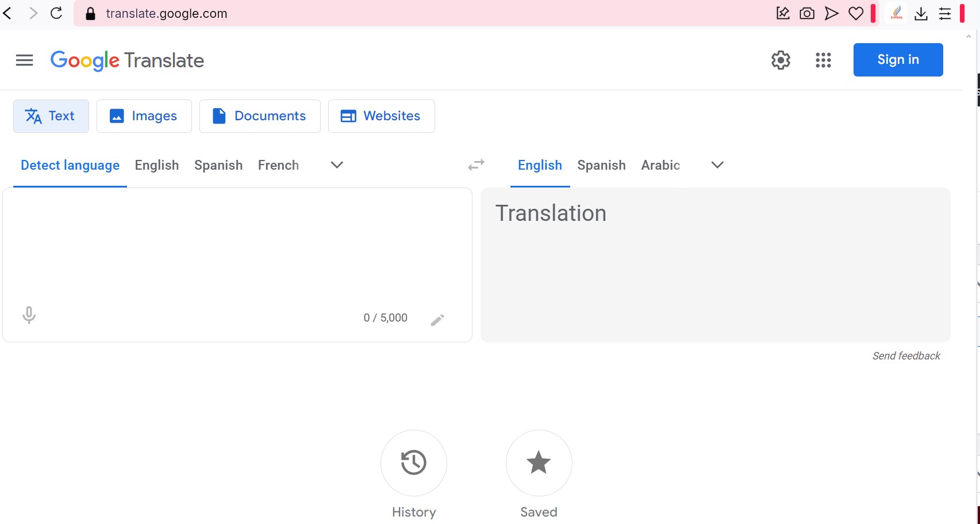View site security lock info

[90, 14]
